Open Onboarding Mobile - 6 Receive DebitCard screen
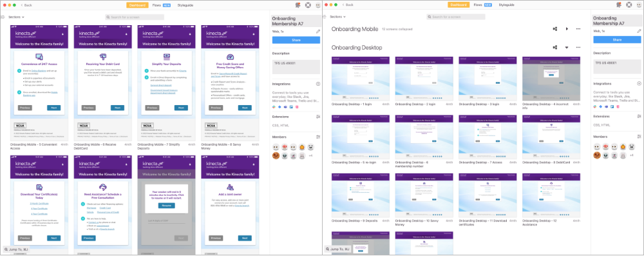 [x=102, y=84]
